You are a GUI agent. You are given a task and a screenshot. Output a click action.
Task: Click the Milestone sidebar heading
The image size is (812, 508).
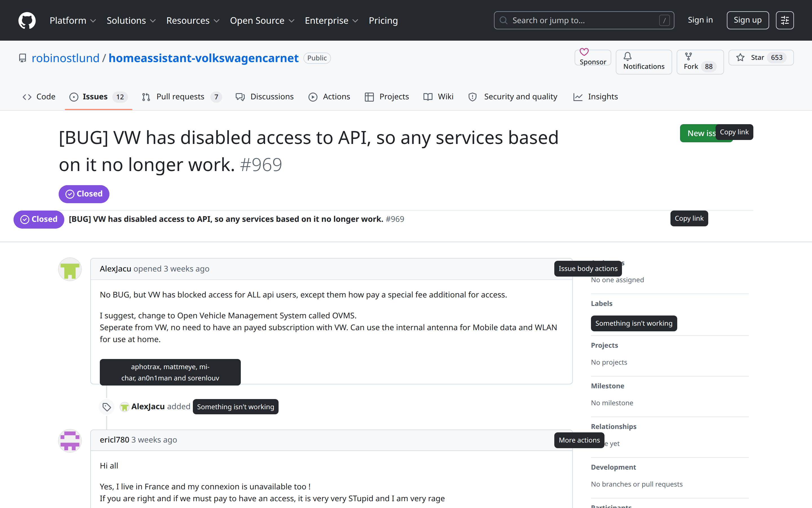(x=608, y=386)
